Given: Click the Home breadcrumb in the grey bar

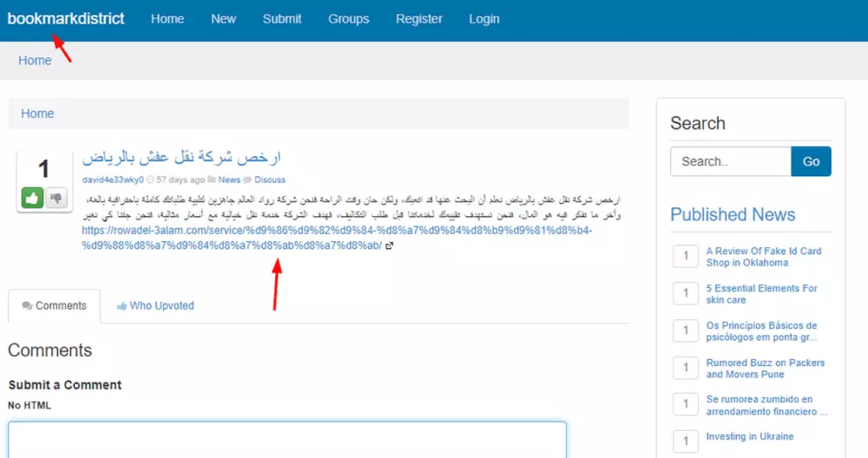Looking at the screenshot, I should [x=35, y=61].
